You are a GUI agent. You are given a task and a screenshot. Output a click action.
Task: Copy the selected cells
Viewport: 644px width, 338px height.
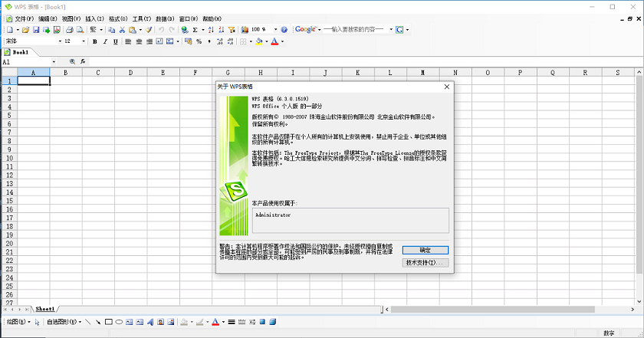tap(111, 30)
